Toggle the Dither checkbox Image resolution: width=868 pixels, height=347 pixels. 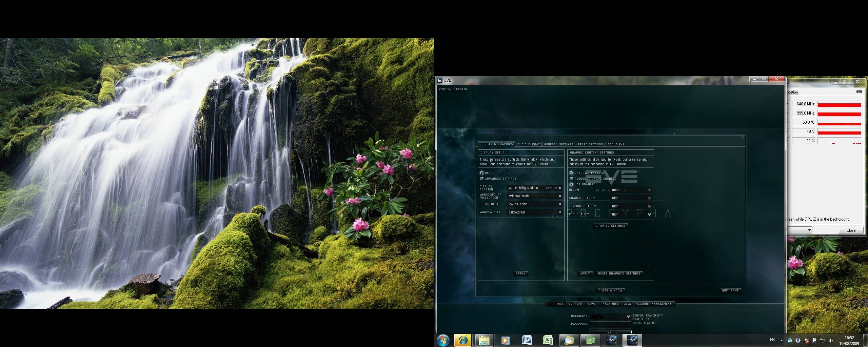click(x=481, y=173)
